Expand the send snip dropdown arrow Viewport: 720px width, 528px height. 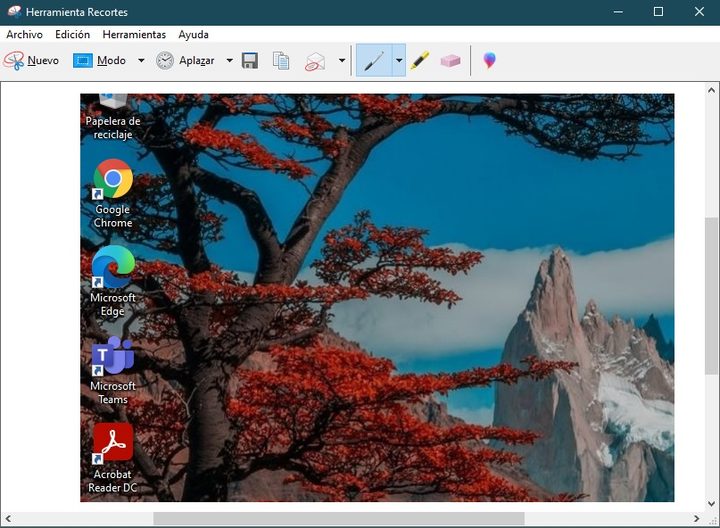[342, 61]
